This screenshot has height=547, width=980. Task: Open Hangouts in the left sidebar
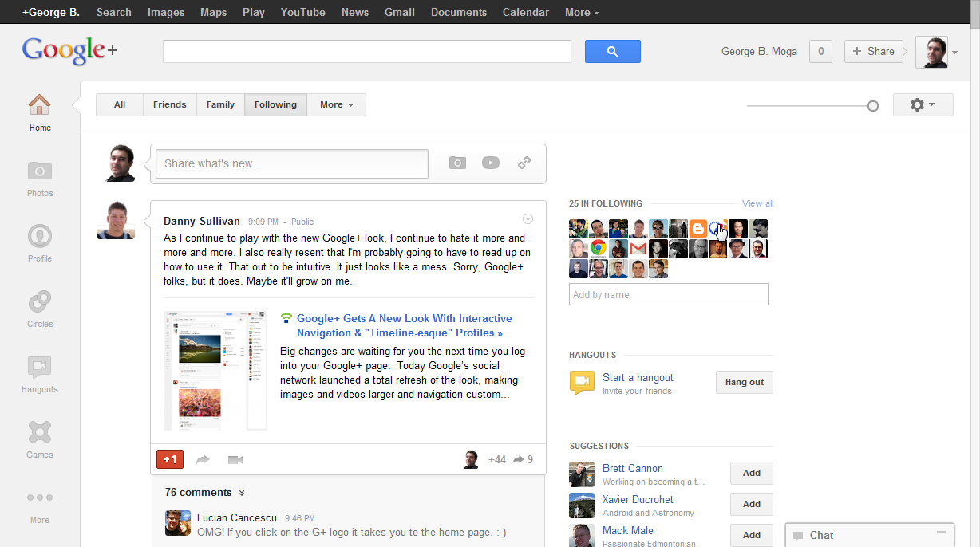tap(39, 367)
